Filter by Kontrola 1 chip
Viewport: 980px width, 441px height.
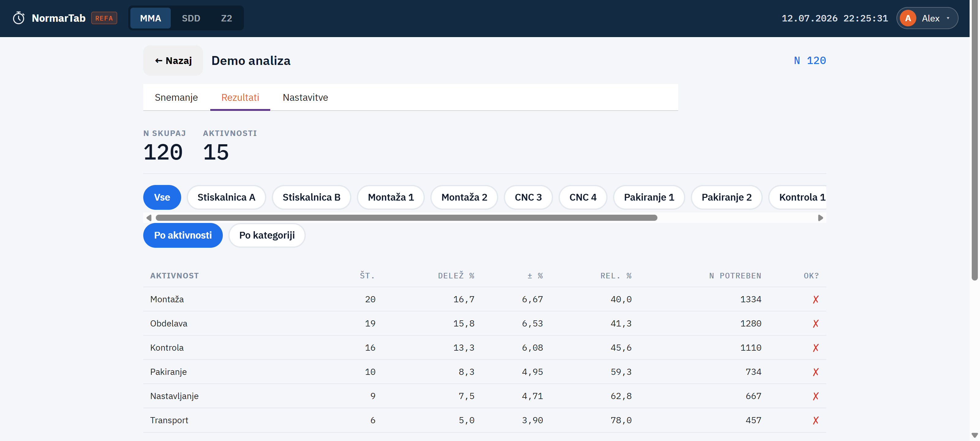tap(798, 197)
